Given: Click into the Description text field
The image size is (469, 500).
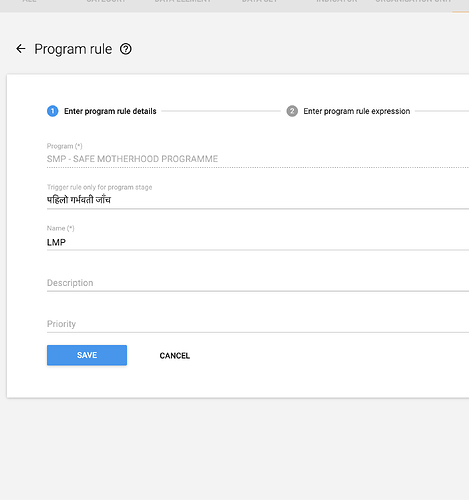Looking at the screenshot, I should (258, 283).
